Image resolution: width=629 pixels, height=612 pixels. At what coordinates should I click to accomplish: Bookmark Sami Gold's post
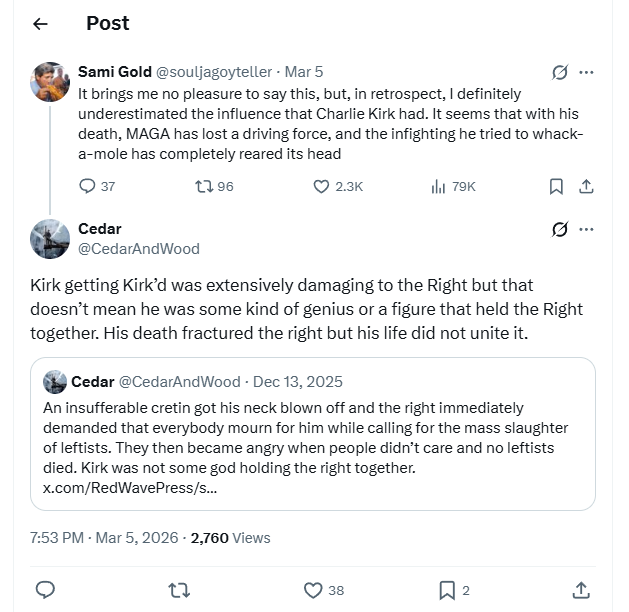(x=556, y=186)
